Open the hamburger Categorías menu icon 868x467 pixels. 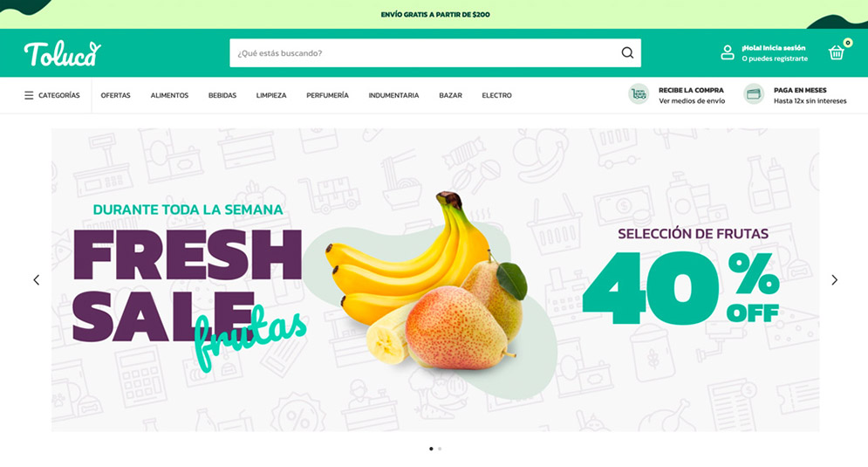pos(29,95)
